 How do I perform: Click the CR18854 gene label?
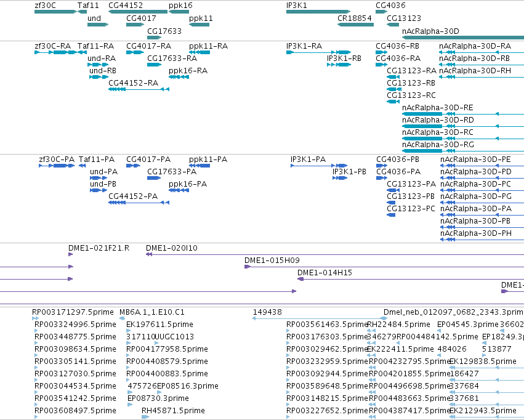pyautogui.click(x=355, y=18)
